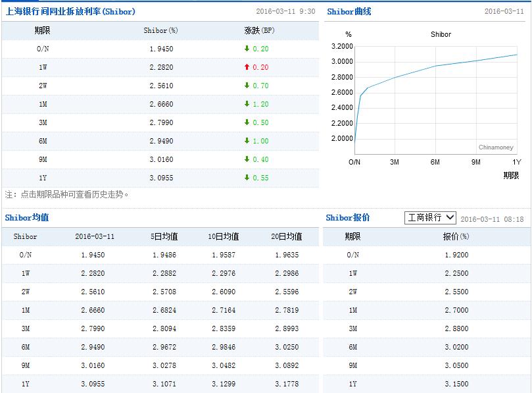Open the 上海银行间同业拆放利率 (Shibor) title link

coord(70,11)
